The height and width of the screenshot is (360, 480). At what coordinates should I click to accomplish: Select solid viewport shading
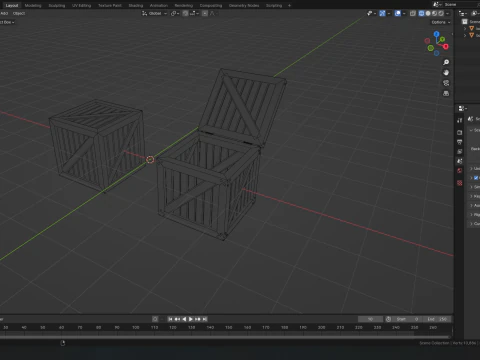(428, 13)
